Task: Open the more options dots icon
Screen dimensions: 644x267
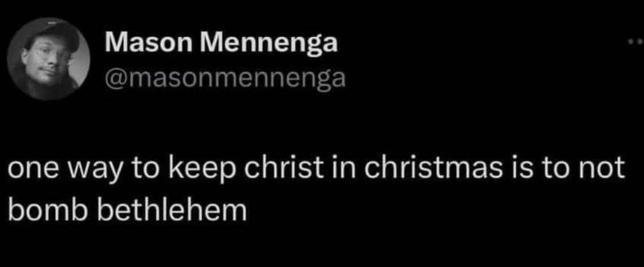Action: 635,42
